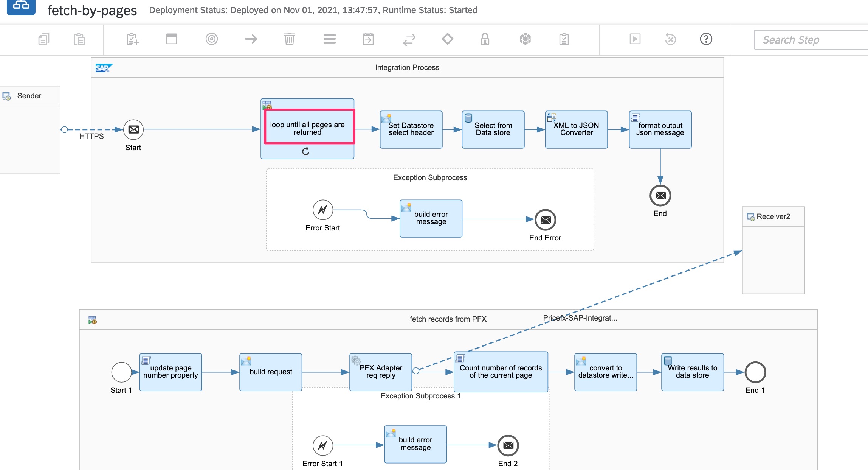Screen dimensions: 868x470
Task: Select the PFX Adapter req reply step
Action: (x=380, y=372)
